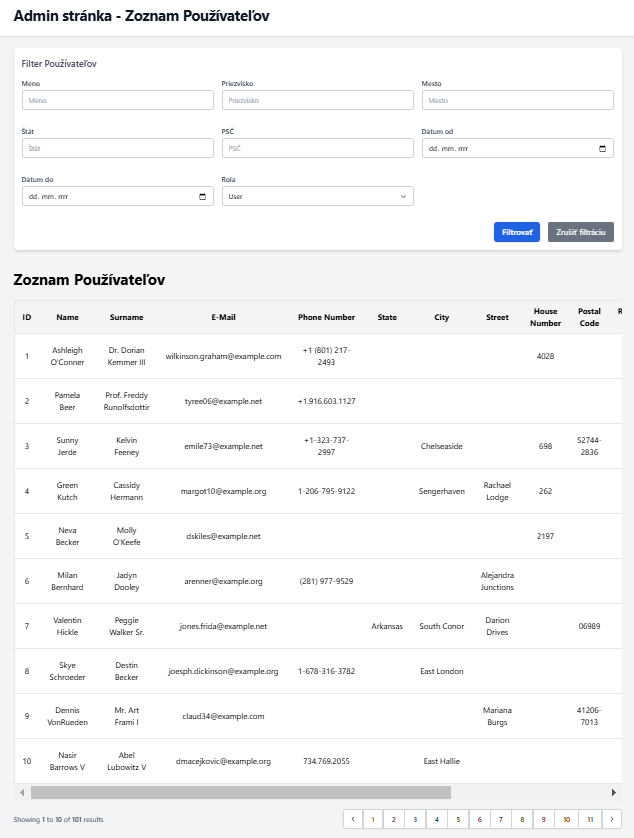
Task: Click the City column header
Action: coord(442,317)
